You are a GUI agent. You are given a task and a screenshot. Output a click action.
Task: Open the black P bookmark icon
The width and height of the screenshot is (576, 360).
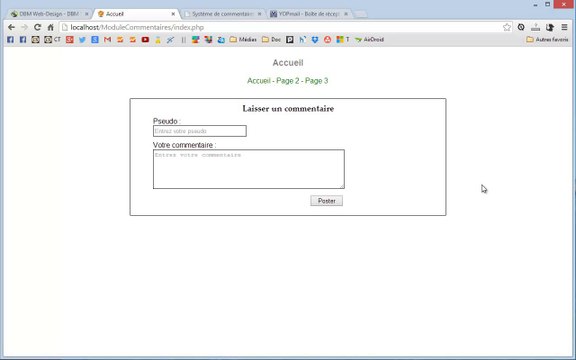tap(290, 39)
